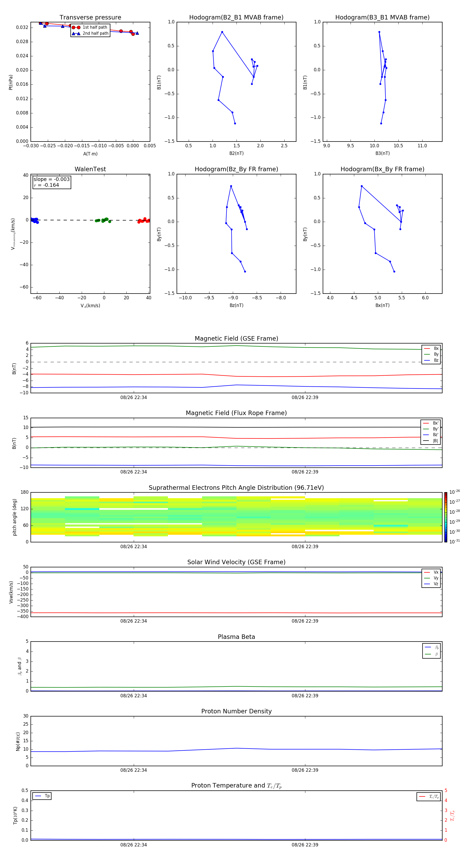The image size is (473, 868).
Task: Select "Bz'" in the Flux Rope legend
Action: coord(431,435)
